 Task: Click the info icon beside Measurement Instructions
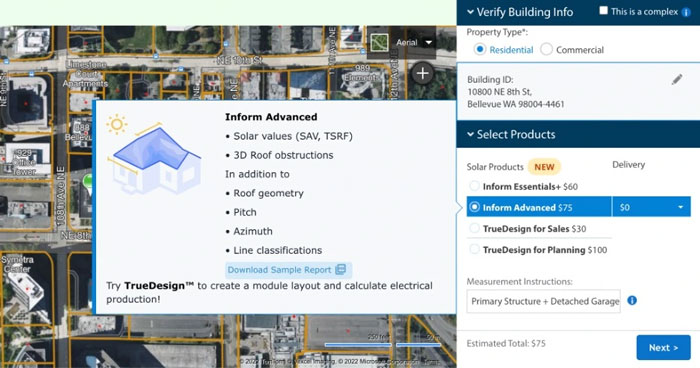tap(632, 301)
